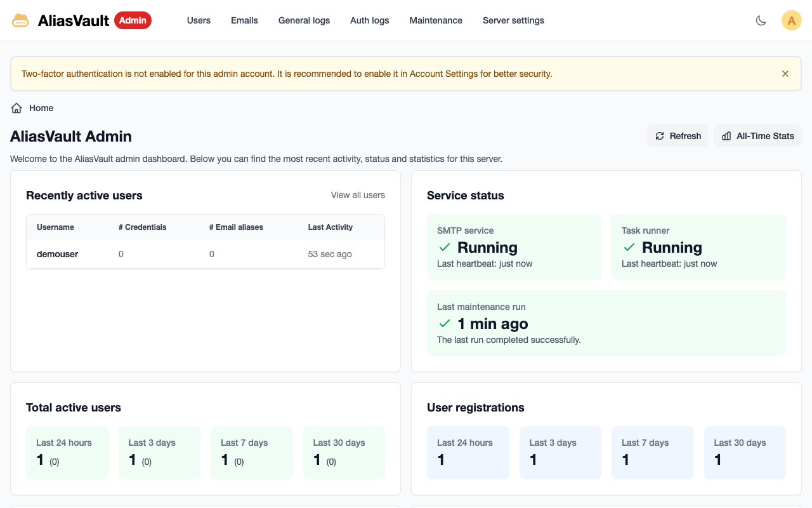The image size is (812, 508).
Task: Click 'Last 3 days' under Total active users
Action: tap(152, 443)
